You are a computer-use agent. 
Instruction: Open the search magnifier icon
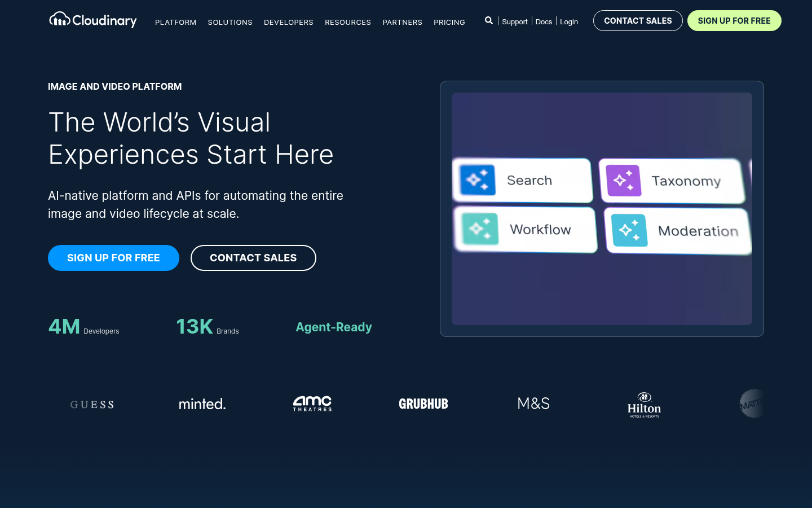[x=489, y=20]
